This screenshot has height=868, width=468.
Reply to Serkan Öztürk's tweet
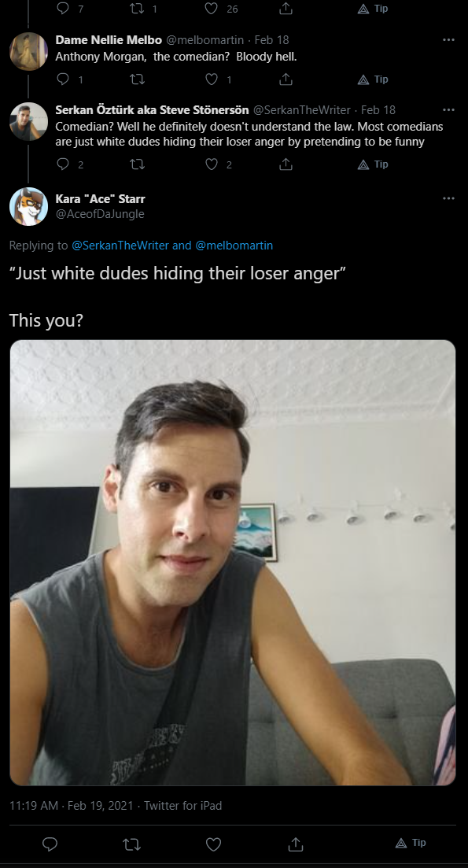(x=63, y=164)
